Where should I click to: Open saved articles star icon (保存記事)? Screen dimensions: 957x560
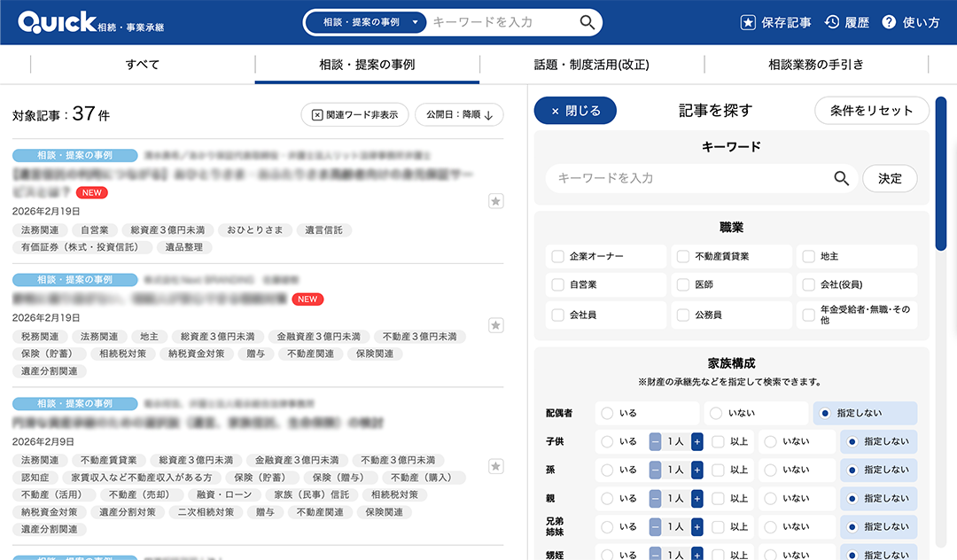point(748,22)
